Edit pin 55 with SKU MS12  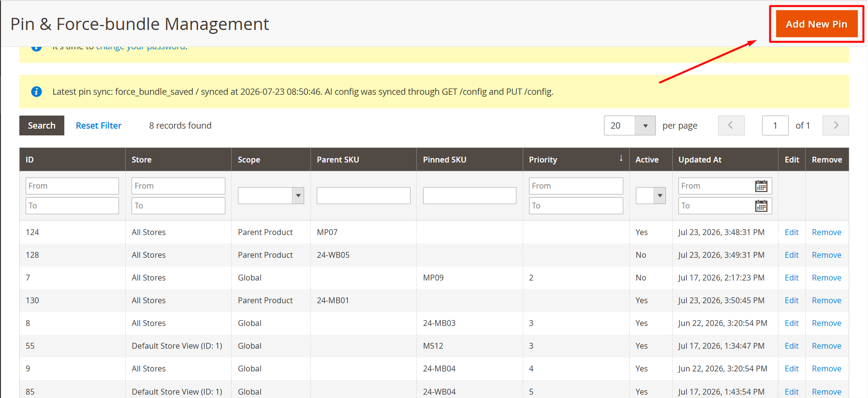pyautogui.click(x=792, y=346)
